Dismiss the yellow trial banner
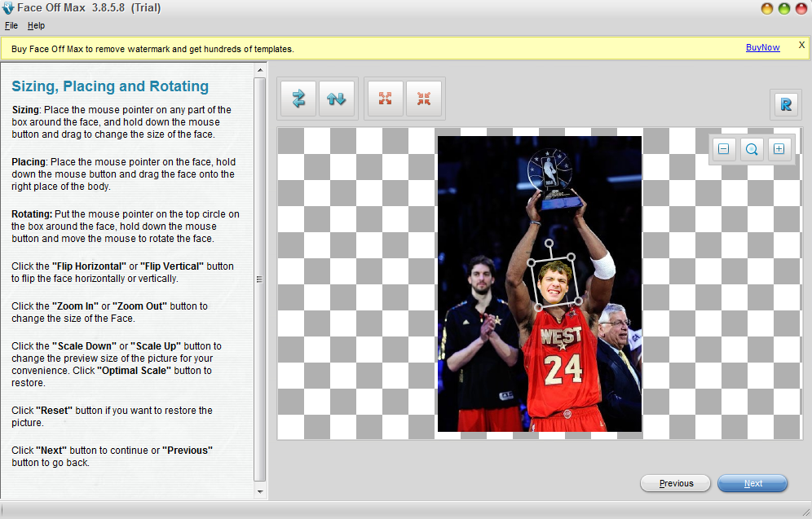The height and width of the screenshot is (519, 812). pos(801,45)
